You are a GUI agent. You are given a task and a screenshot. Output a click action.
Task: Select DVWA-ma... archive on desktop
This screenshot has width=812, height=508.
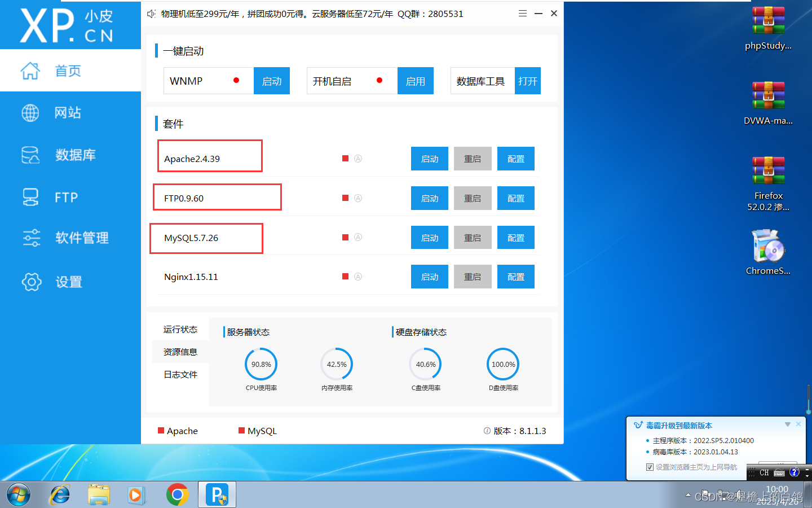(768, 103)
